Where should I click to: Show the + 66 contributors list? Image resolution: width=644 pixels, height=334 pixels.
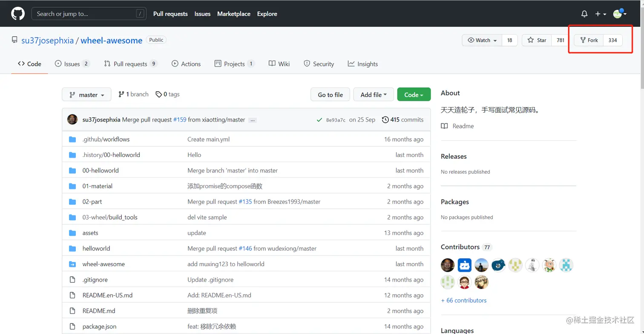pyautogui.click(x=464, y=300)
